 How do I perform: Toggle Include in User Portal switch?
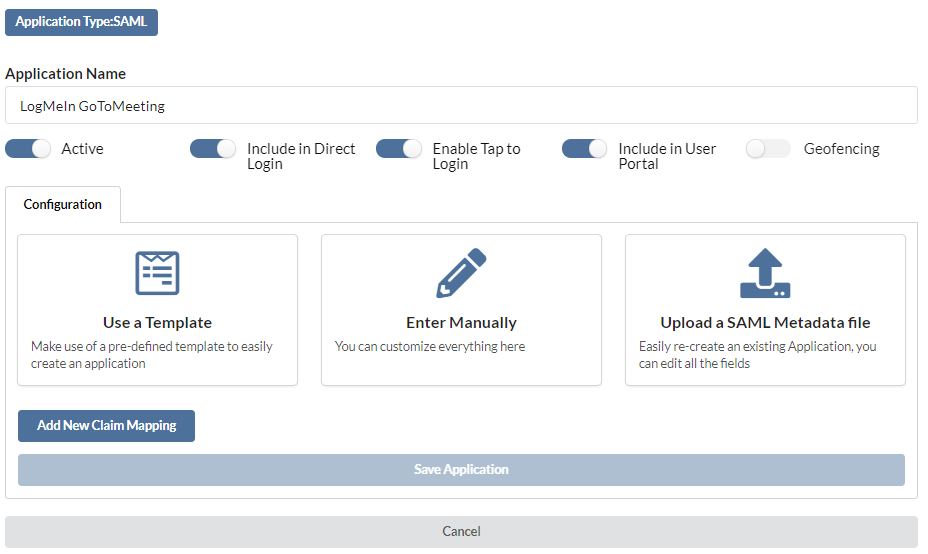[585, 149]
